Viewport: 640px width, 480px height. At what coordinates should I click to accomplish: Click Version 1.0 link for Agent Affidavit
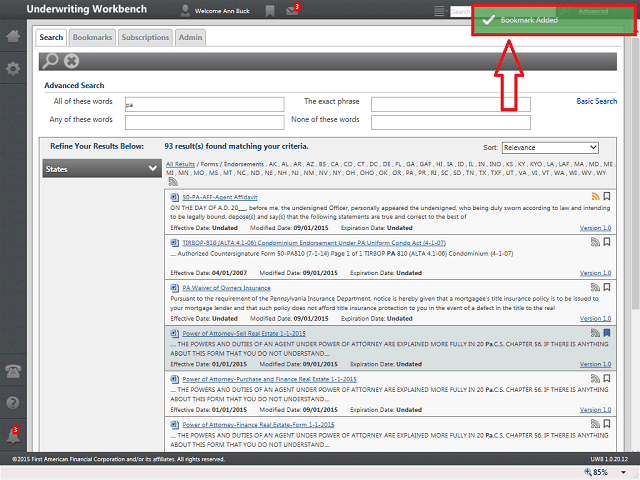point(595,228)
